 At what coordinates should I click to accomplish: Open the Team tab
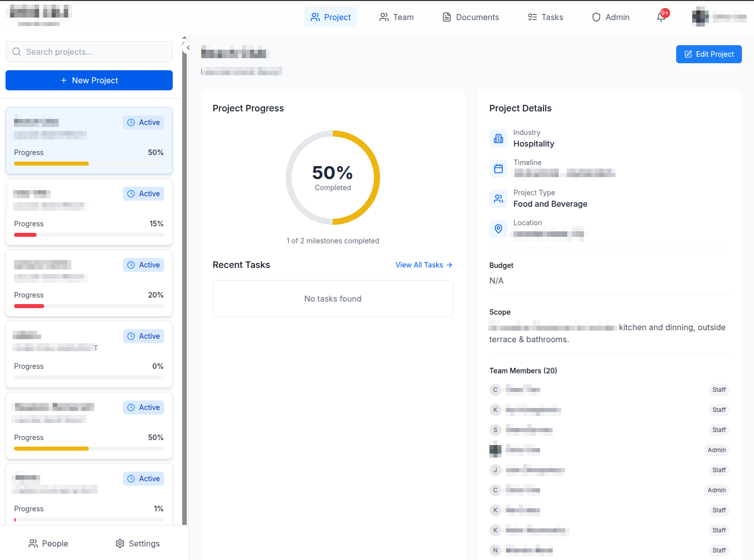pos(396,17)
